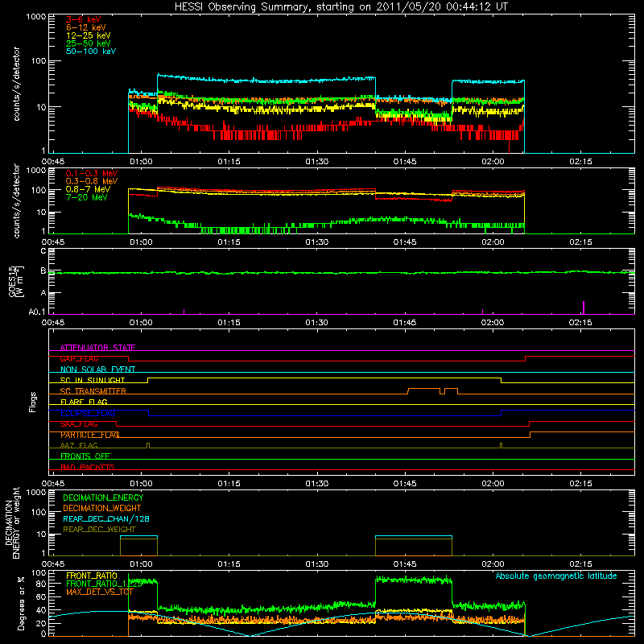Click the A0.1 GOES axis label
This screenshot has height=644, width=644.
[x=37, y=312]
